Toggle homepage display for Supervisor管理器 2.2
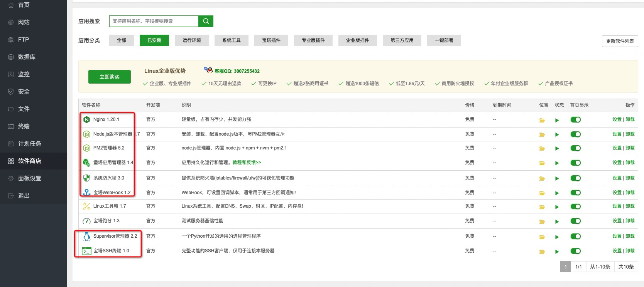The image size is (644, 287). (x=576, y=237)
